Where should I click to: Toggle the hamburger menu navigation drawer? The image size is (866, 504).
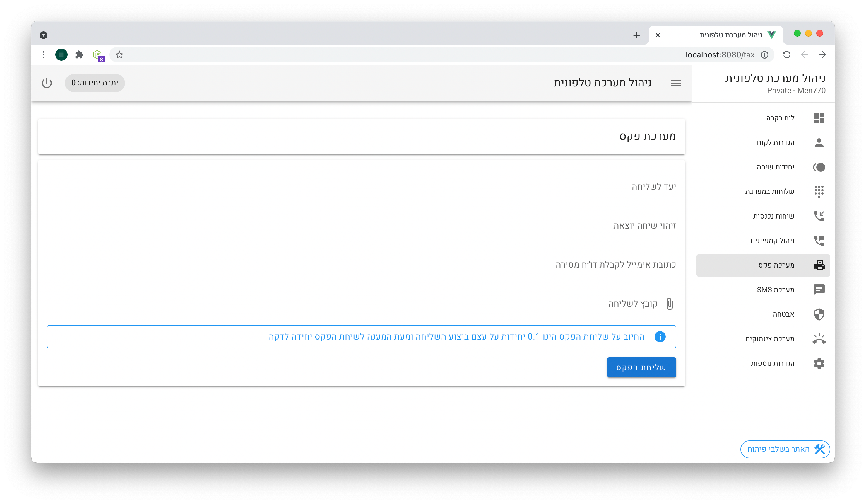click(676, 83)
